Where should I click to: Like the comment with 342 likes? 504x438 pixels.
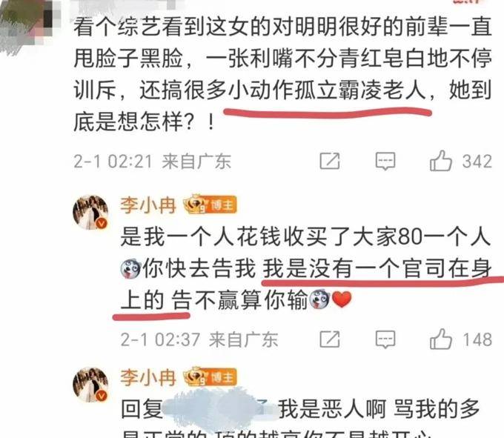click(x=441, y=160)
